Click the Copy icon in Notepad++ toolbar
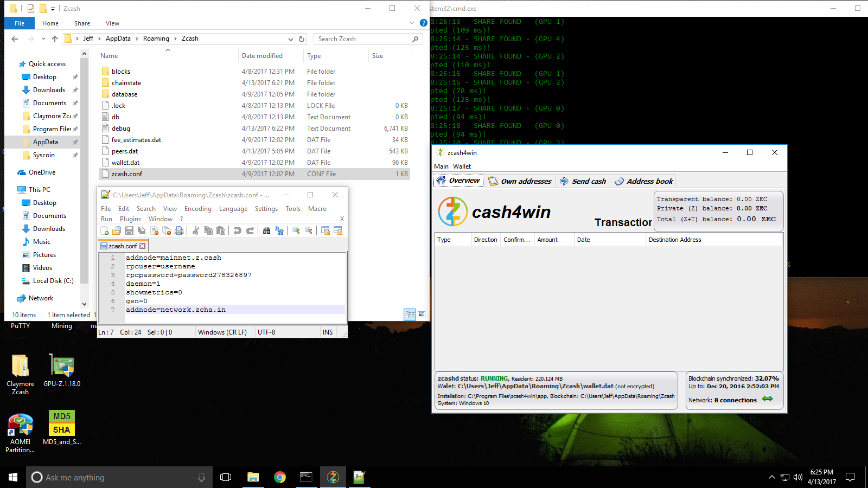Viewport: 868px width, 488px height. 208,231
